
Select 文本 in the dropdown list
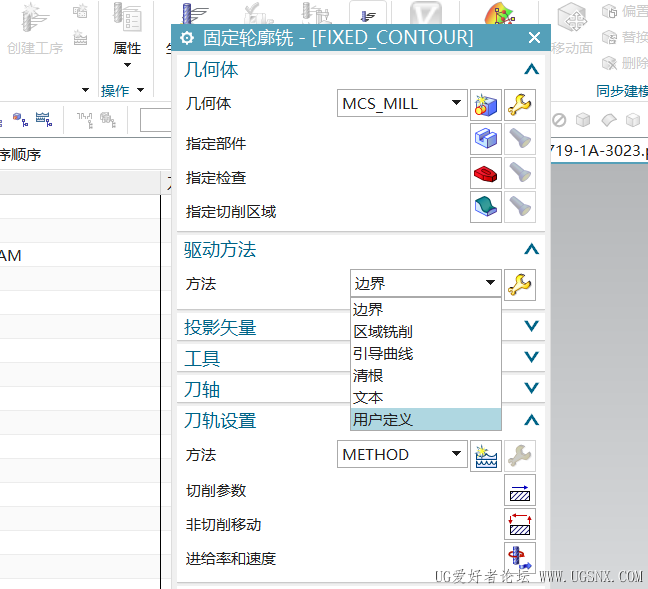pos(426,397)
